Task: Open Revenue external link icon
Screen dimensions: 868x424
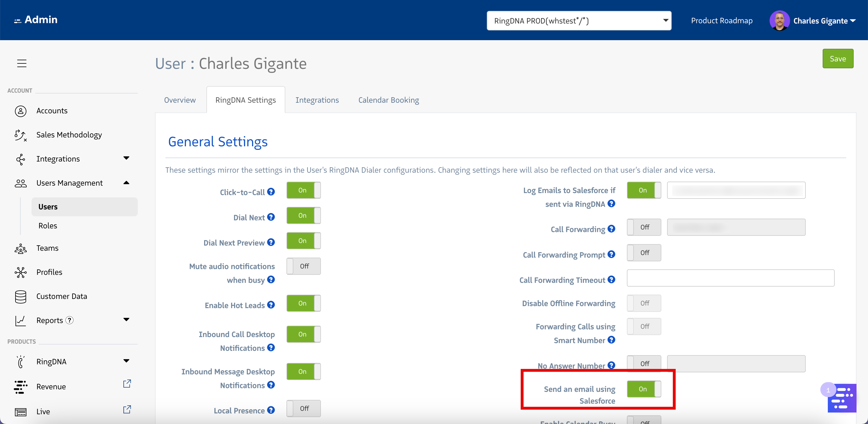Action: point(127,384)
